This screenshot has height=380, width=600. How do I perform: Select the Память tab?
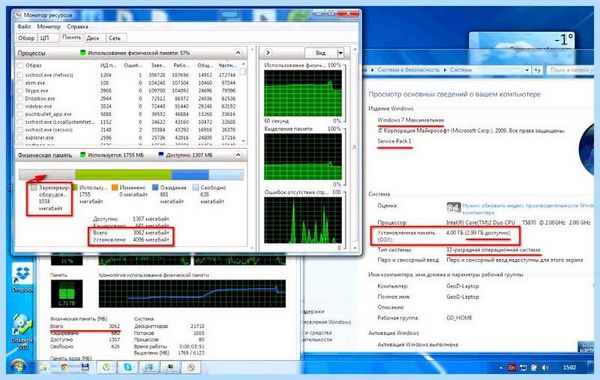[x=71, y=37]
